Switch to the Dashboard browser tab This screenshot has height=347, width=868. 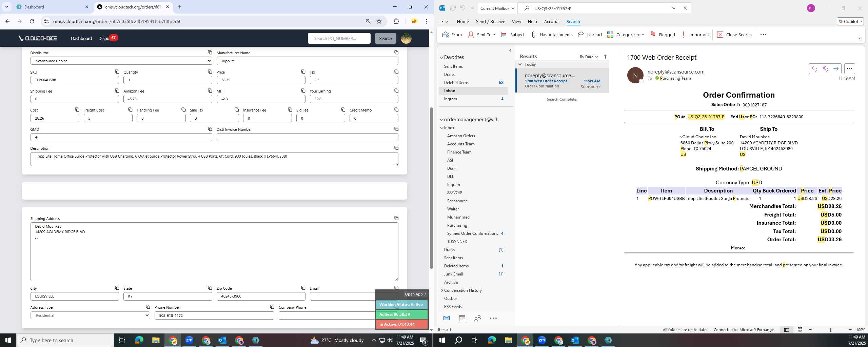[x=53, y=7]
